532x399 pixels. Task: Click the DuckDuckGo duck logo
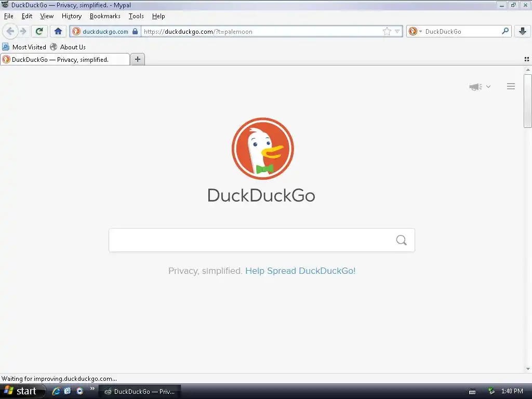point(262,149)
